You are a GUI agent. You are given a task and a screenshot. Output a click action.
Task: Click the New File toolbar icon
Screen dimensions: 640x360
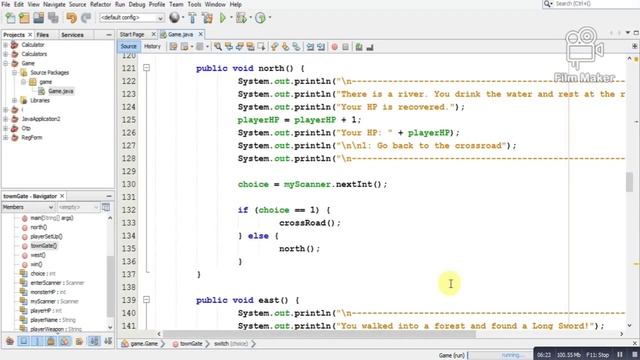pyautogui.click(x=11, y=18)
